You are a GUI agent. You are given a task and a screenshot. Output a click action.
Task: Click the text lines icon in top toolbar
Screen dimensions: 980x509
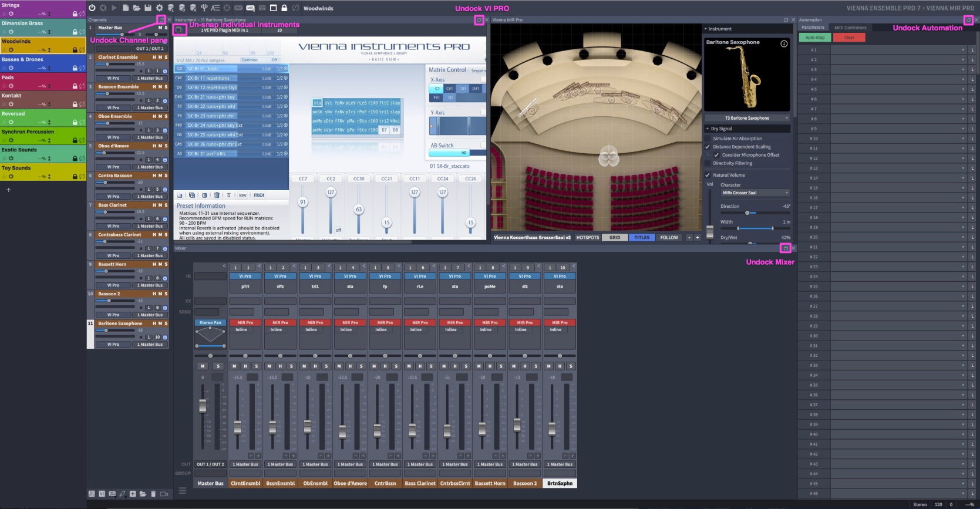(x=215, y=8)
